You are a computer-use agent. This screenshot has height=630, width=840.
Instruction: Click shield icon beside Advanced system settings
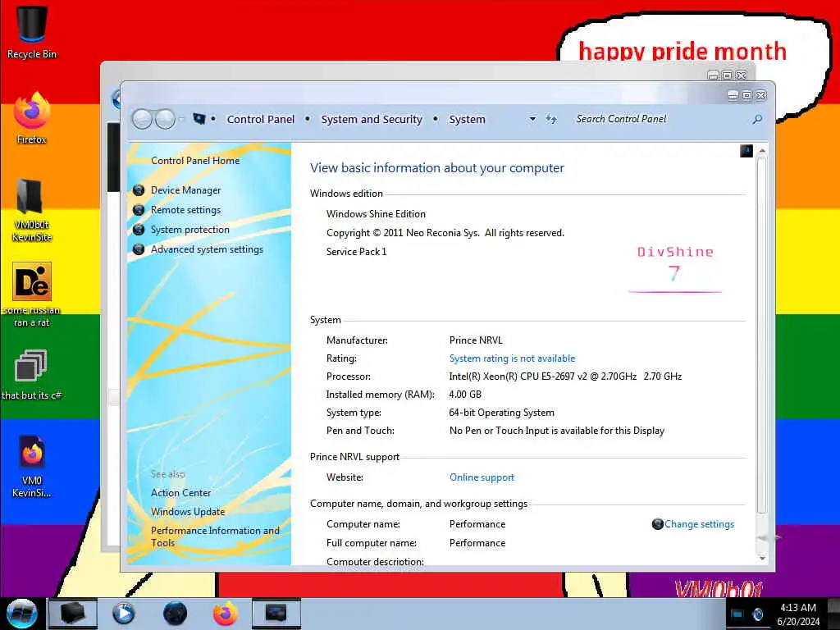click(x=139, y=249)
